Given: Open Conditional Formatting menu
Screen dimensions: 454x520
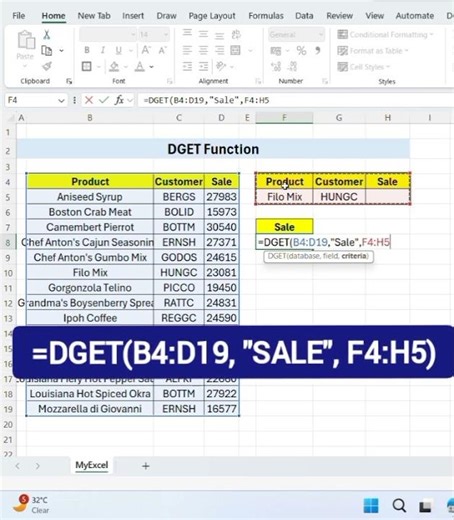Looking at the screenshot, I should tap(385, 35).
